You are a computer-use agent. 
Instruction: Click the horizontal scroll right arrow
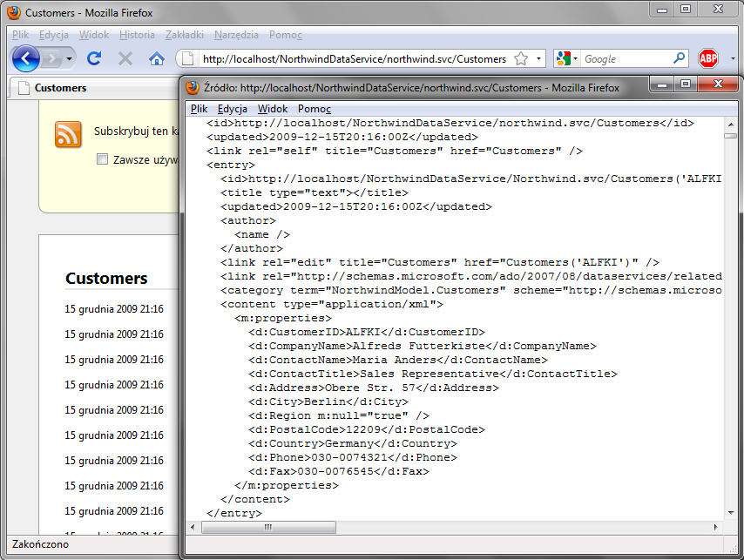pos(716,527)
